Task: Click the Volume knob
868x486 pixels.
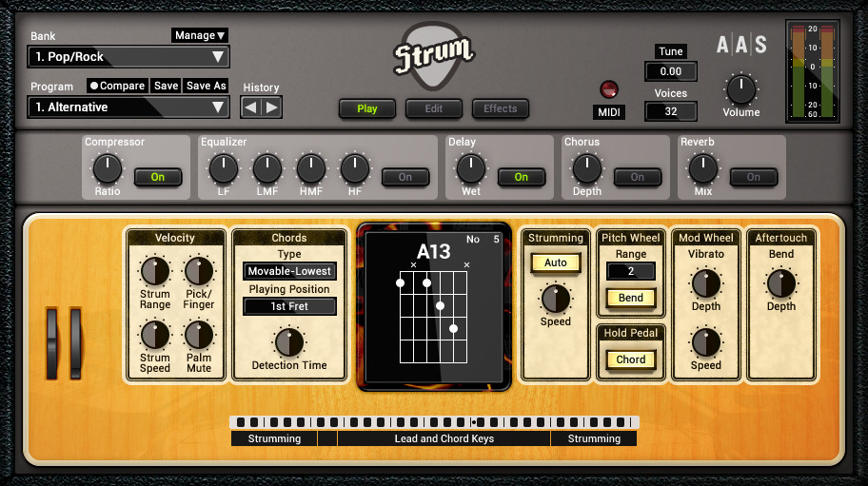Action: [740, 89]
